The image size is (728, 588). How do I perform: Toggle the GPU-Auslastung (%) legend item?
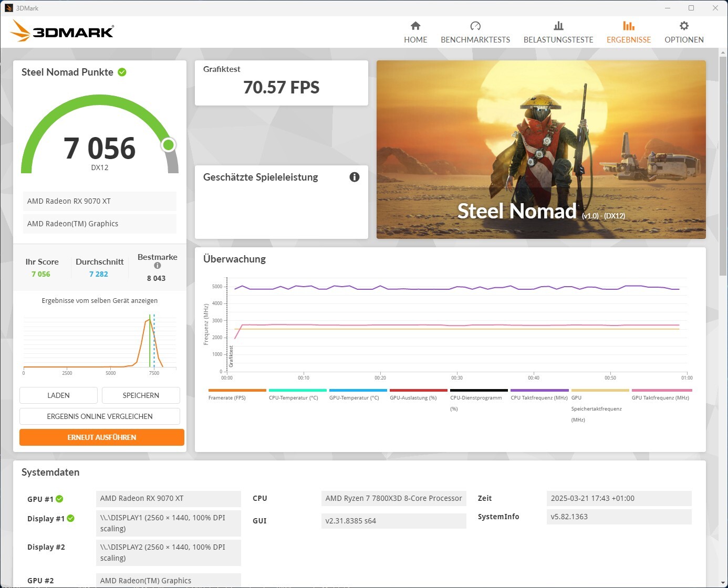point(419,394)
